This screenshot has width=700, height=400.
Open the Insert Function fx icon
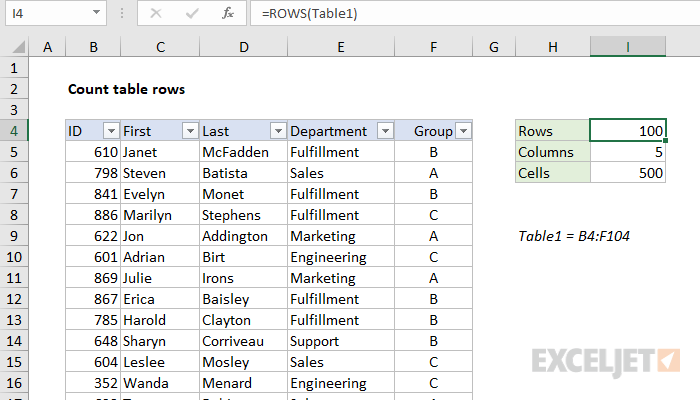click(228, 14)
